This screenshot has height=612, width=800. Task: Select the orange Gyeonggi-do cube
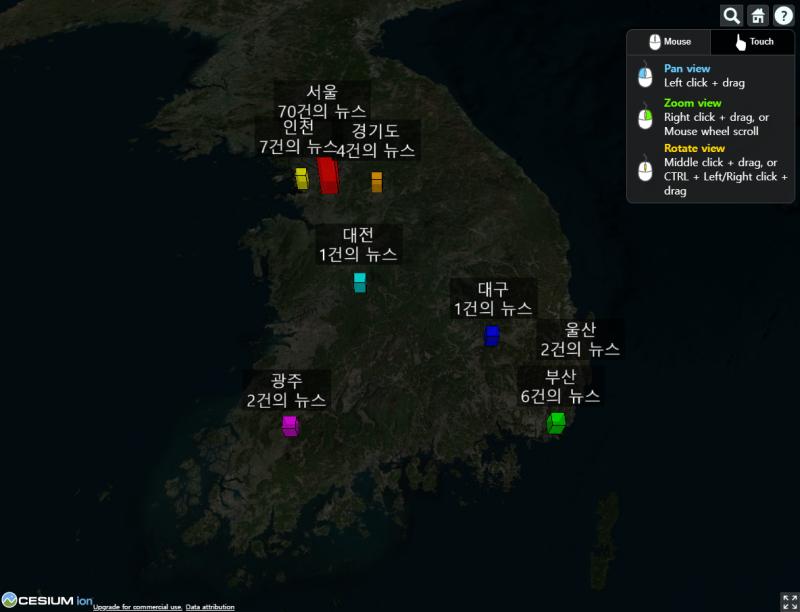(x=377, y=182)
